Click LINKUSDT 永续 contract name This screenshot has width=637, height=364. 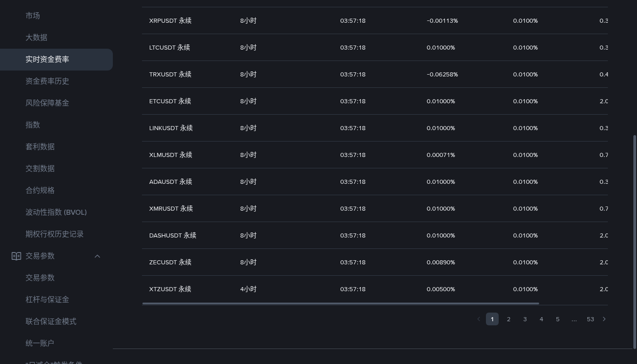tap(171, 128)
